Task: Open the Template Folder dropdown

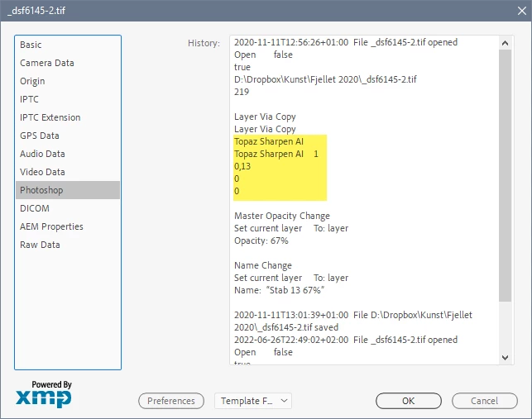Action: (253, 401)
